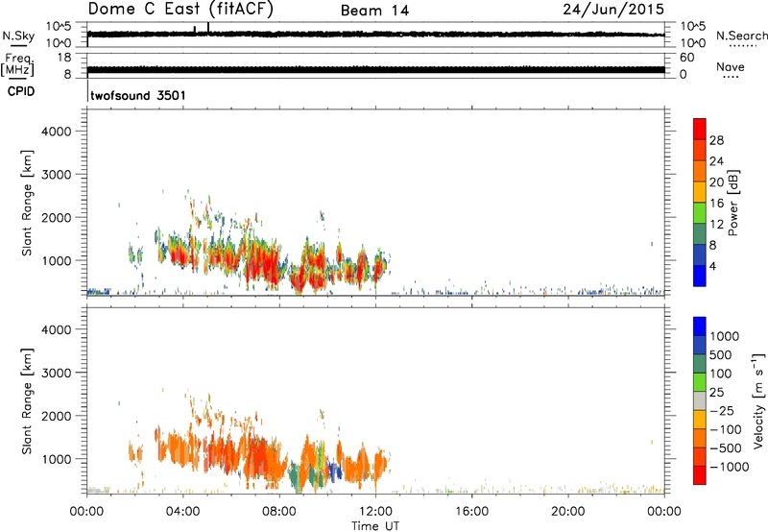The image size is (768, 532).
Task: Click the 'twofsound 3501' text
Action: pyautogui.click(x=138, y=95)
